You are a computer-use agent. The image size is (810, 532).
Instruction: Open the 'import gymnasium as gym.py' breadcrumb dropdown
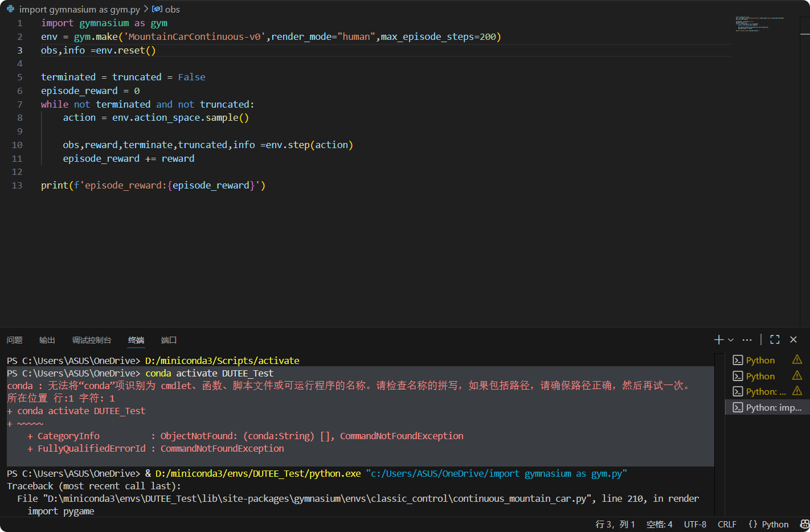click(x=80, y=9)
